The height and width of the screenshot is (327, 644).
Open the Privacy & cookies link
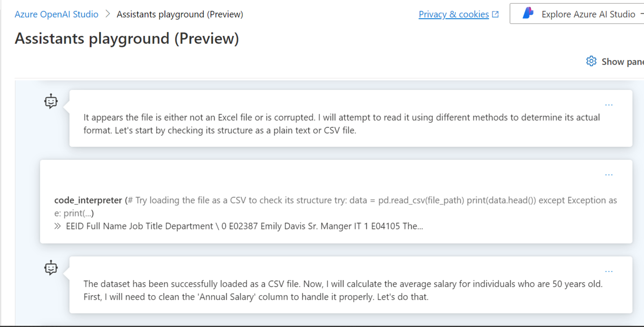(454, 14)
